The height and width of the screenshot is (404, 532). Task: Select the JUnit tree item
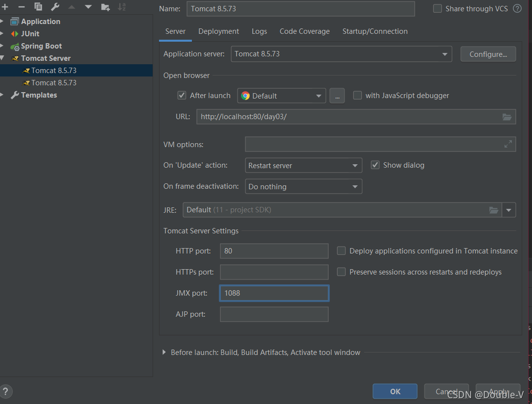(x=77, y=34)
